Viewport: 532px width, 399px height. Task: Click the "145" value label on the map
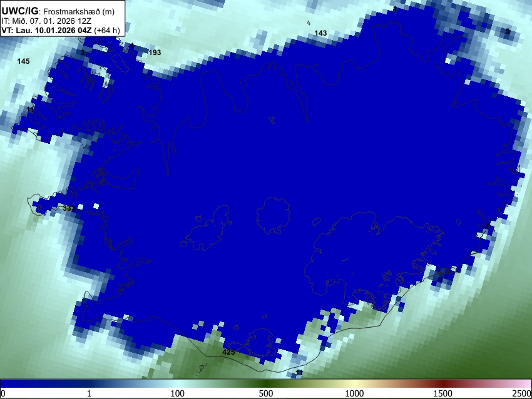pyautogui.click(x=23, y=61)
